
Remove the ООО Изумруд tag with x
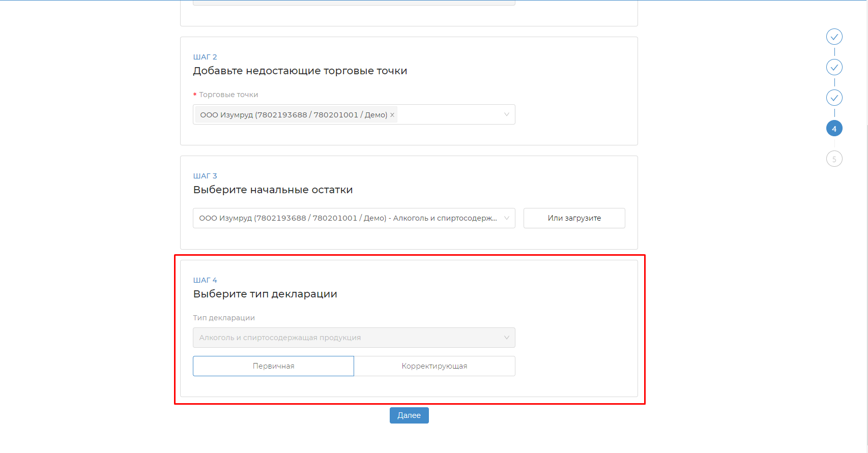tap(392, 115)
